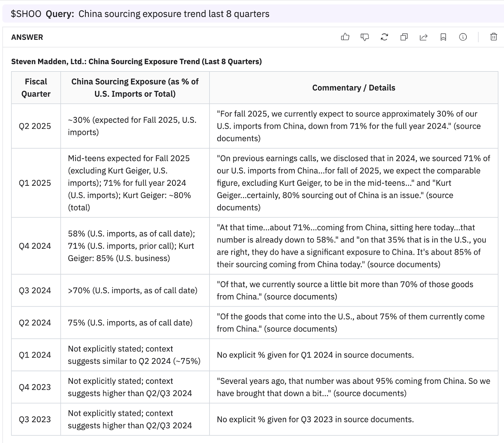
Task: Share the answer via the share icon
Action: 424,37
